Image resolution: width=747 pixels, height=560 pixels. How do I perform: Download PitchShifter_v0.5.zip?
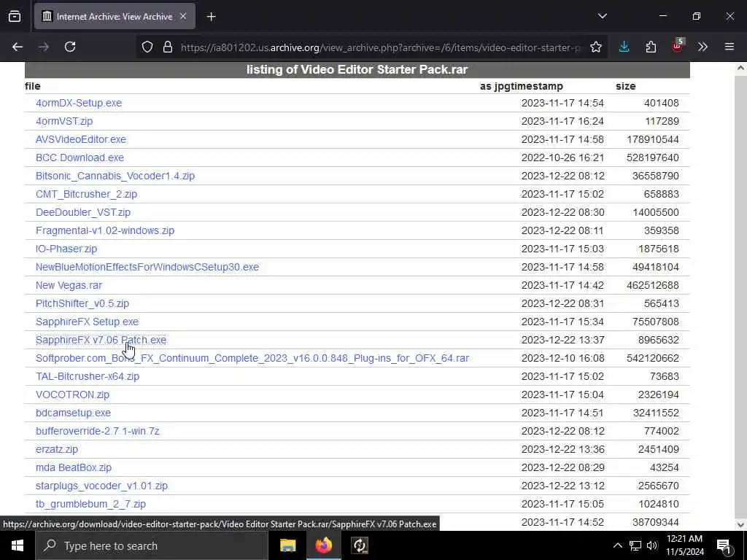click(x=82, y=303)
